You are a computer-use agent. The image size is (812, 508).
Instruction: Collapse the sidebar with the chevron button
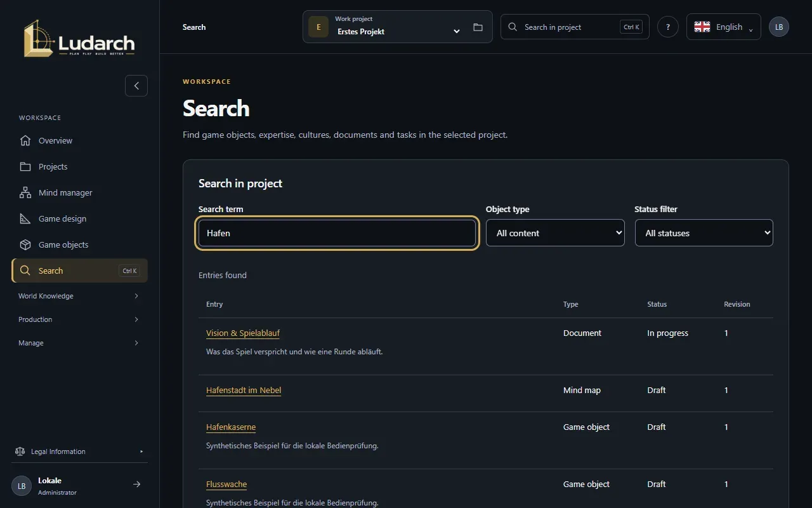pyautogui.click(x=136, y=86)
